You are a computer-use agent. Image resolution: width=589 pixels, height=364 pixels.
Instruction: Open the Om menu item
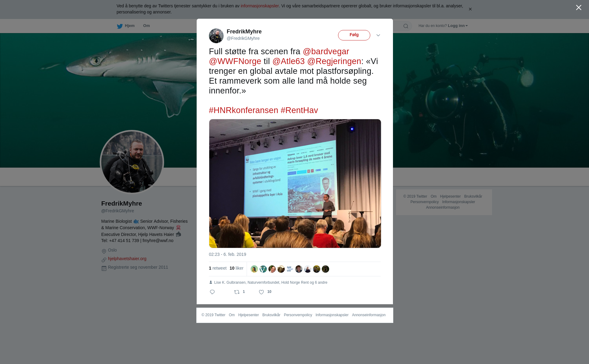[x=146, y=26]
